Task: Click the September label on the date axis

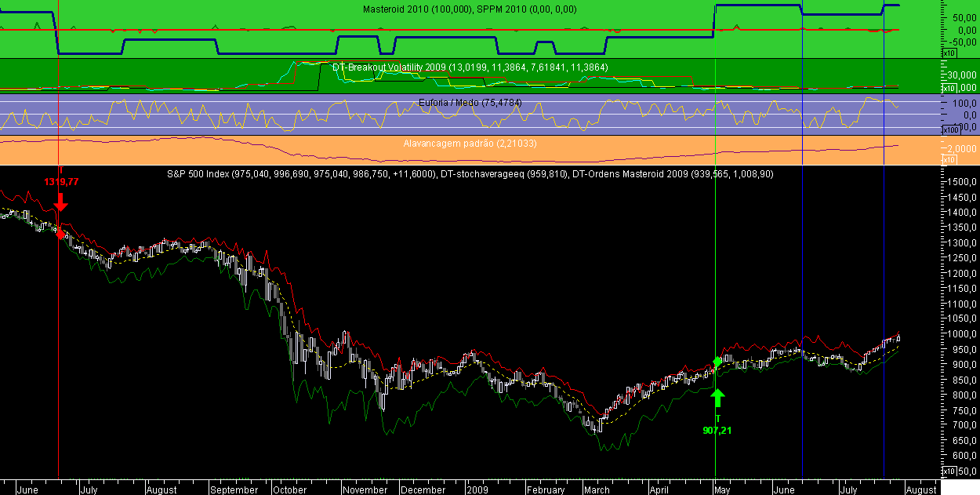Action: pos(235,490)
